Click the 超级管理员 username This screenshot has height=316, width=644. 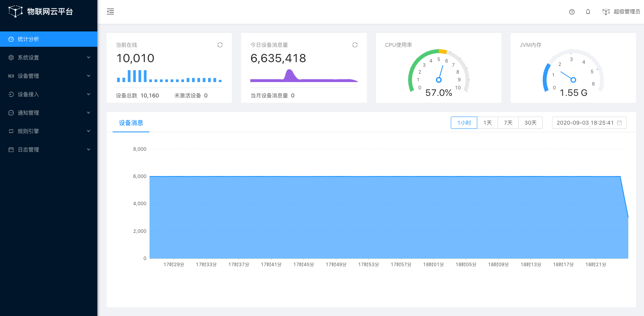click(x=627, y=12)
